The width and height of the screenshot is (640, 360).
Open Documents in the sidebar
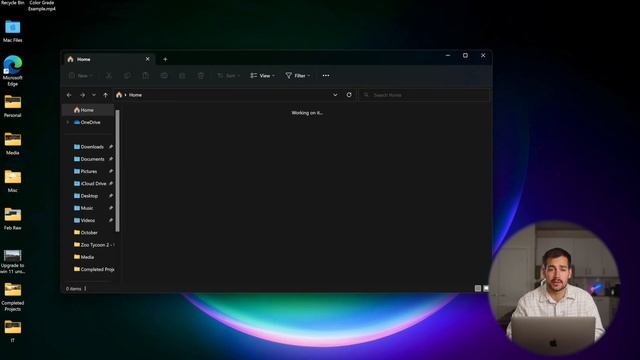coord(88,159)
